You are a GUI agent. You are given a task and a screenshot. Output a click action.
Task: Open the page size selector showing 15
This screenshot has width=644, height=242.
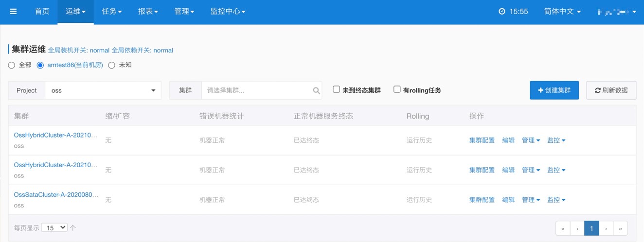tap(54, 227)
